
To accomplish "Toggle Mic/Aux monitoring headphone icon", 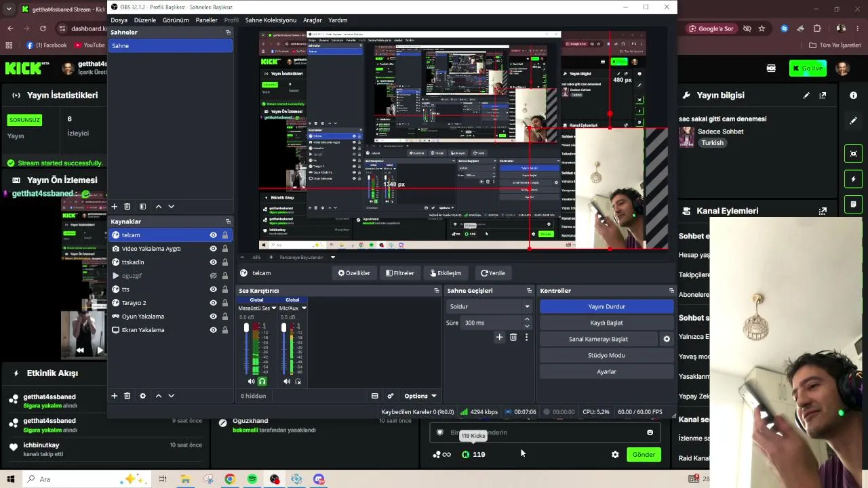I will pos(298,382).
